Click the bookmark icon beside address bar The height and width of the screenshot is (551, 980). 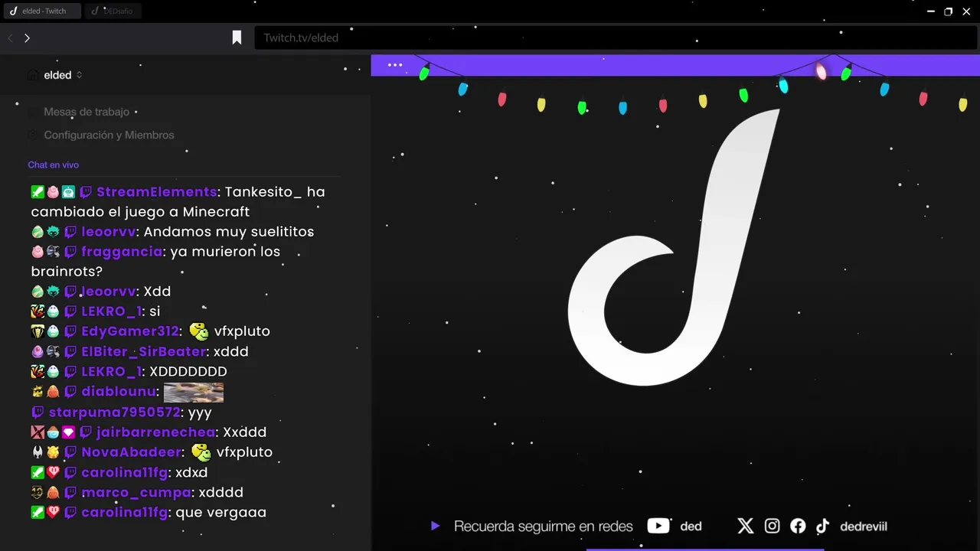coord(237,37)
